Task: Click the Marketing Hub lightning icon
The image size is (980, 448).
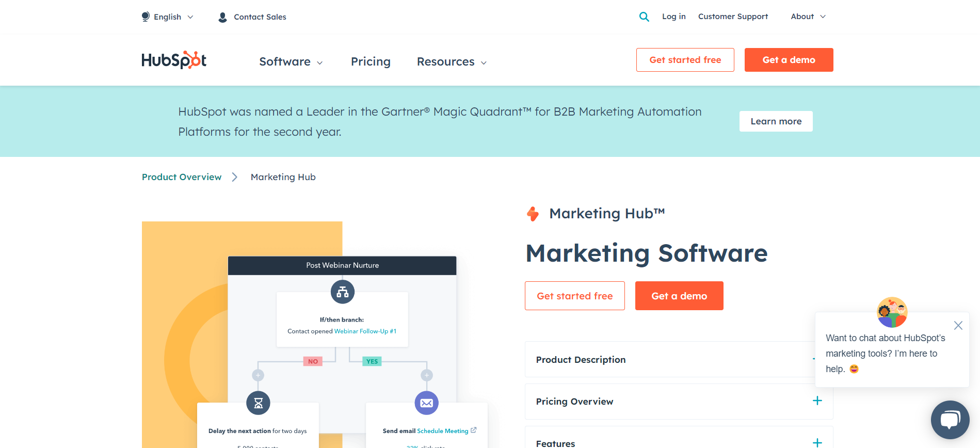Action: pos(533,214)
